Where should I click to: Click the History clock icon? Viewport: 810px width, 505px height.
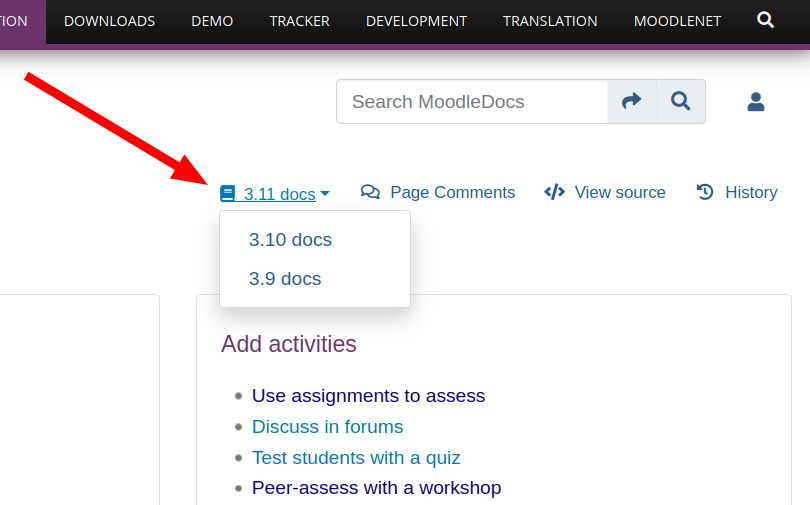coord(705,192)
